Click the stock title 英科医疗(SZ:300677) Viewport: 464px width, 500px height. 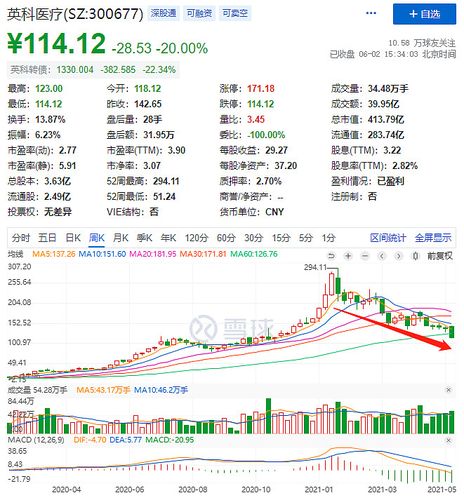[x=75, y=14]
